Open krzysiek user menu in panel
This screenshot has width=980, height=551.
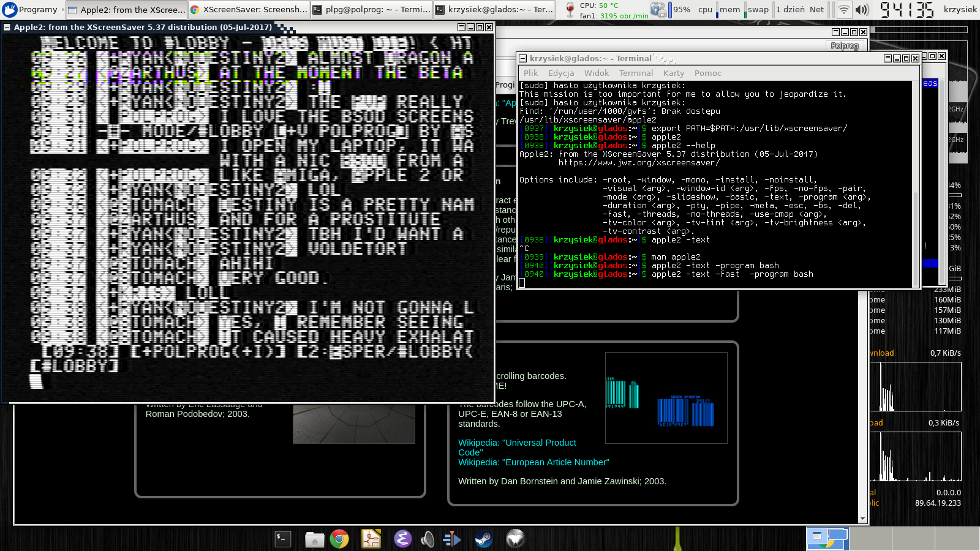960,9
